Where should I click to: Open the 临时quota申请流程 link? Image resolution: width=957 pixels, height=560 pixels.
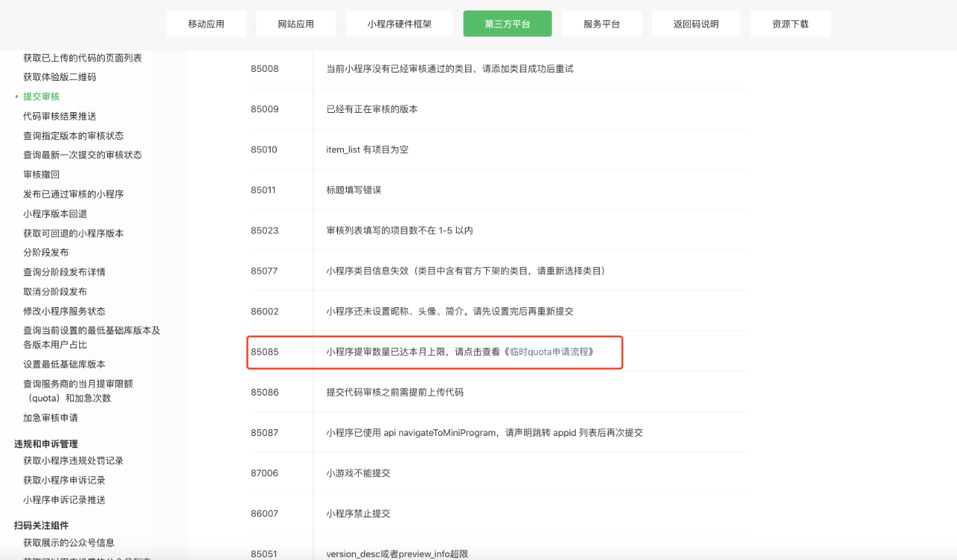click(x=549, y=351)
